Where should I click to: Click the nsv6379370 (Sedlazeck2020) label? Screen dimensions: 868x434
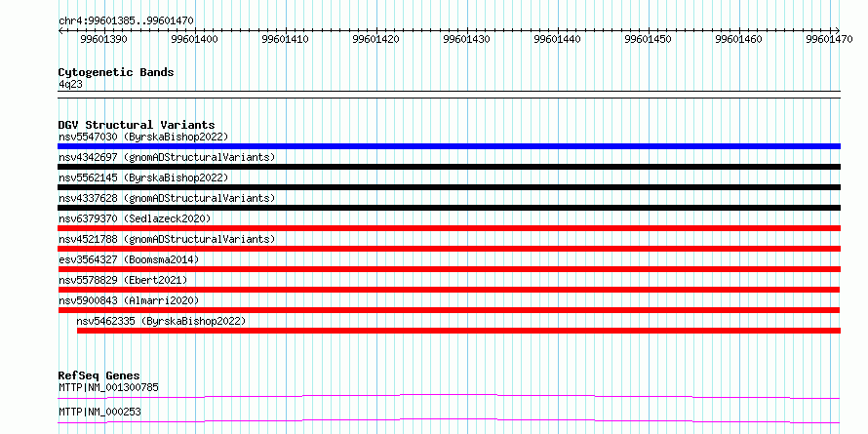(135, 218)
